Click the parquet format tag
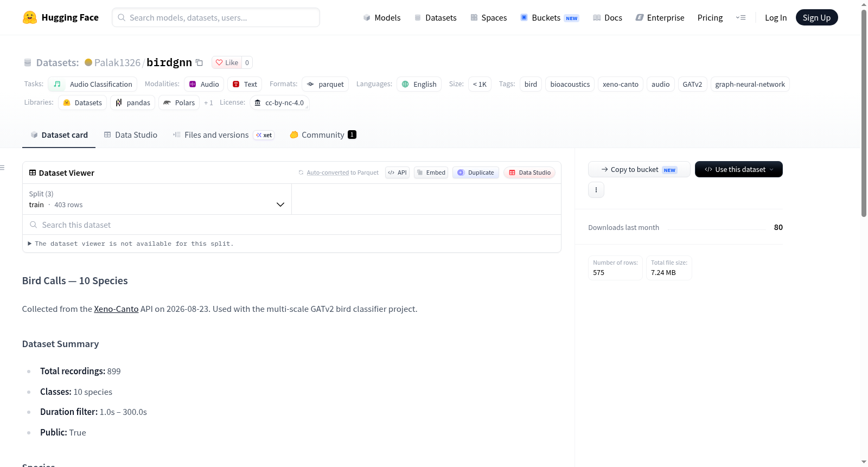This screenshot has width=868, height=467. pyautogui.click(x=325, y=84)
